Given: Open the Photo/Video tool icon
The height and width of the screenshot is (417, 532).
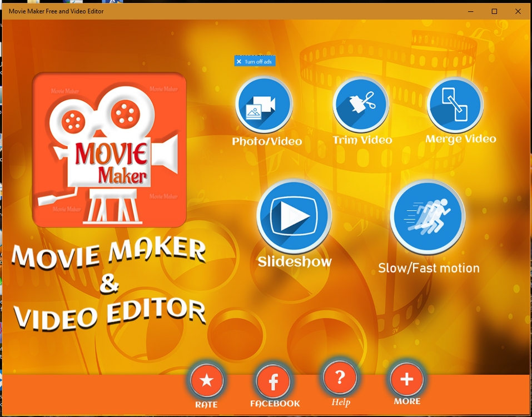Looking at the screenshot, I should coord(263,104).
